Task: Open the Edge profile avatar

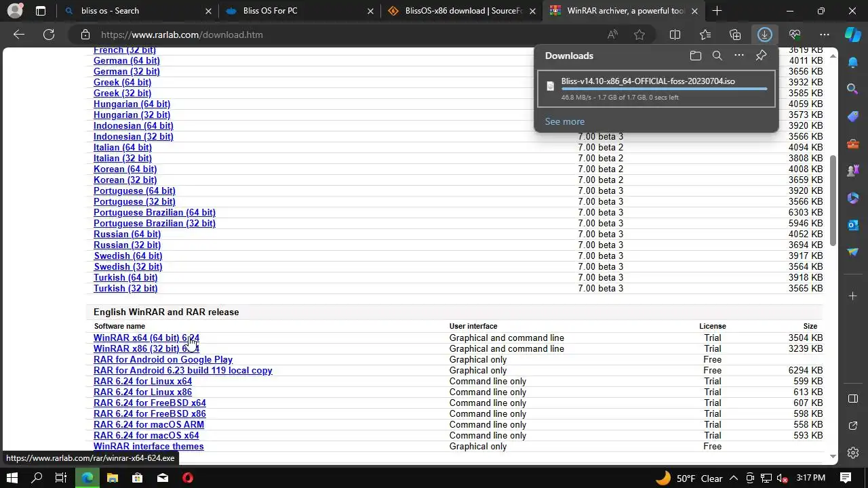Action: (14, 11)
